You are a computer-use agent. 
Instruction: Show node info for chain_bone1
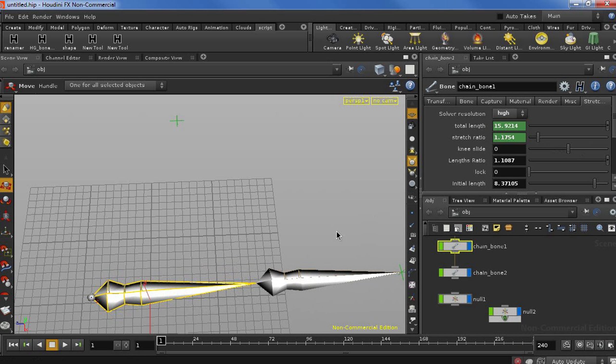point(595,86)
